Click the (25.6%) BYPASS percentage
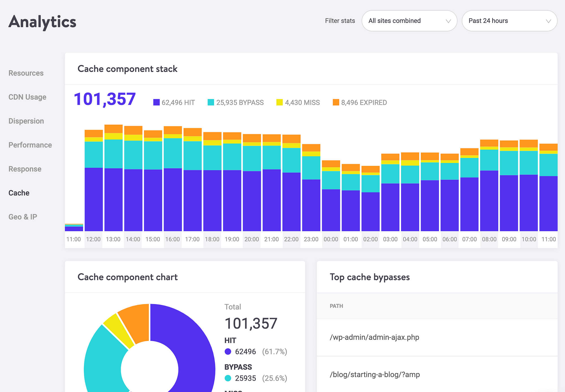Image resolution: width=565 pixels, height=392 pixels. 275,378
